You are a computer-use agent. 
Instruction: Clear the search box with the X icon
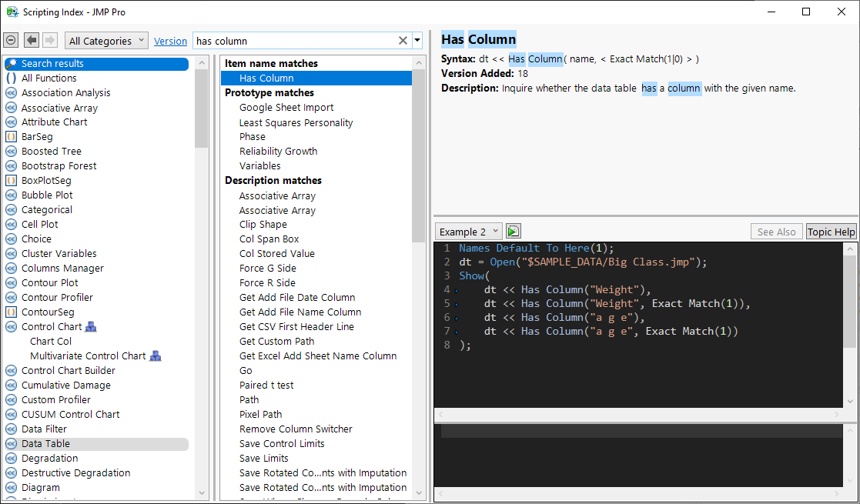pyautogui.click(x=403, y=41)
